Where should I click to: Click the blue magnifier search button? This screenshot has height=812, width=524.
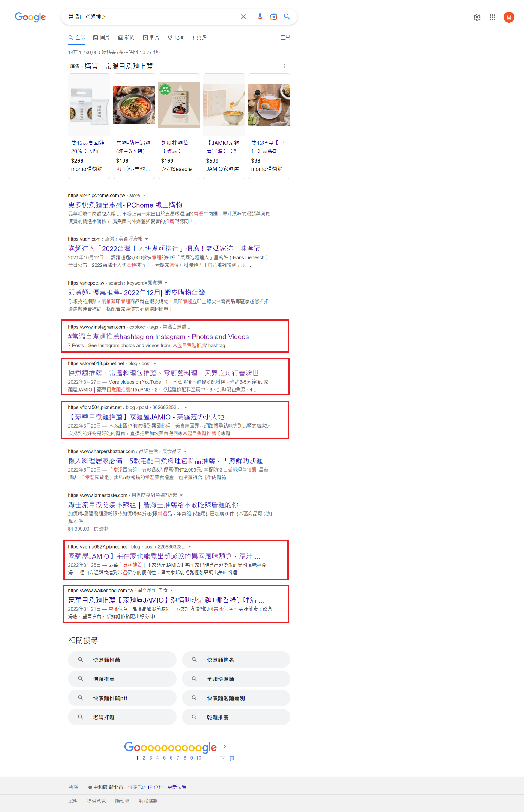coord(287,17)
